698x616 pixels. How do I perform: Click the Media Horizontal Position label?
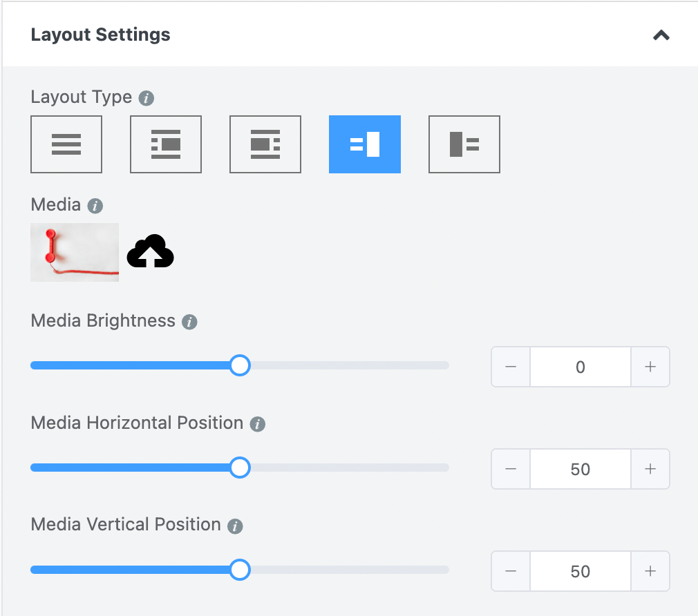(x=137, y=423)
